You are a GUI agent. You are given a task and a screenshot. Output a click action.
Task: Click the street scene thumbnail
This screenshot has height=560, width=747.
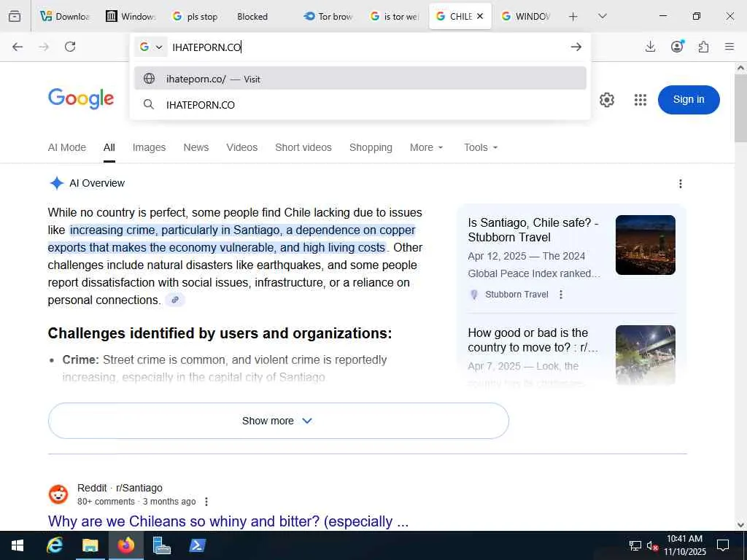tap(645, 355)
